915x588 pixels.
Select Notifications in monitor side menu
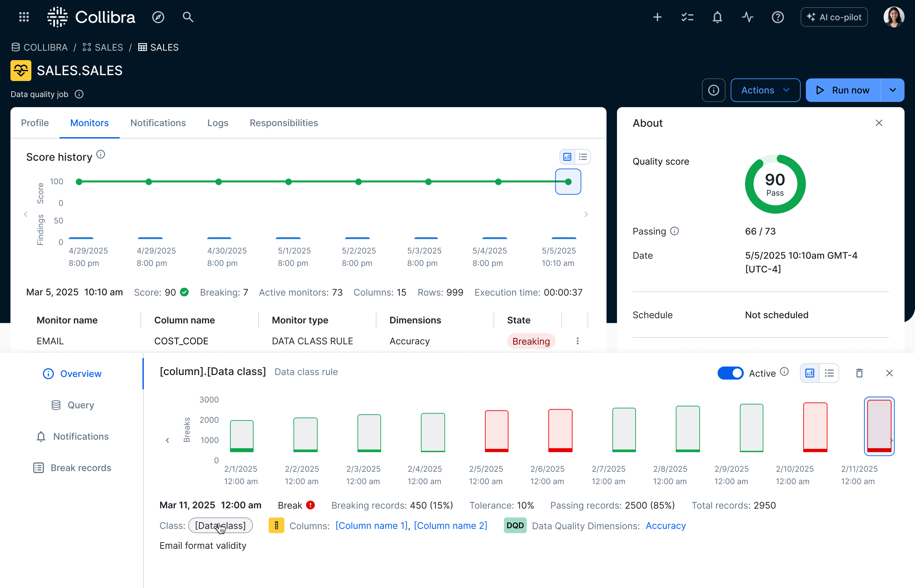(x=72, y=436)
